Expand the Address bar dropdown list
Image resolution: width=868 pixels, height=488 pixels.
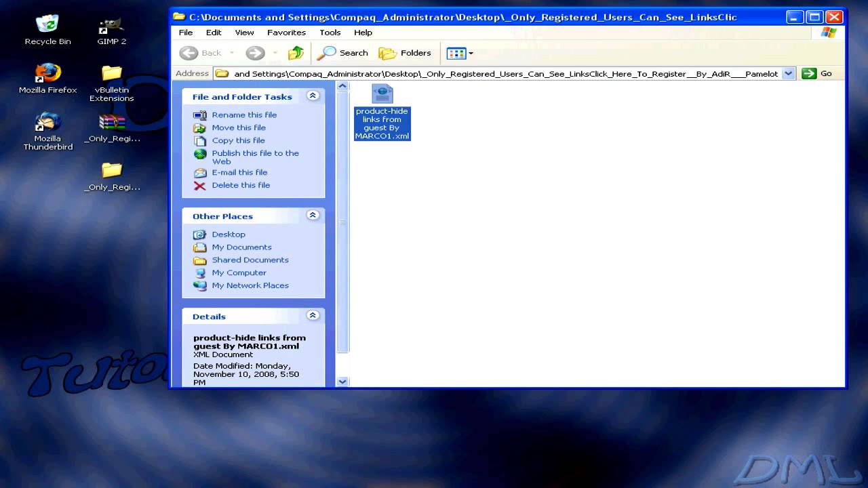(x=788, y=73)
